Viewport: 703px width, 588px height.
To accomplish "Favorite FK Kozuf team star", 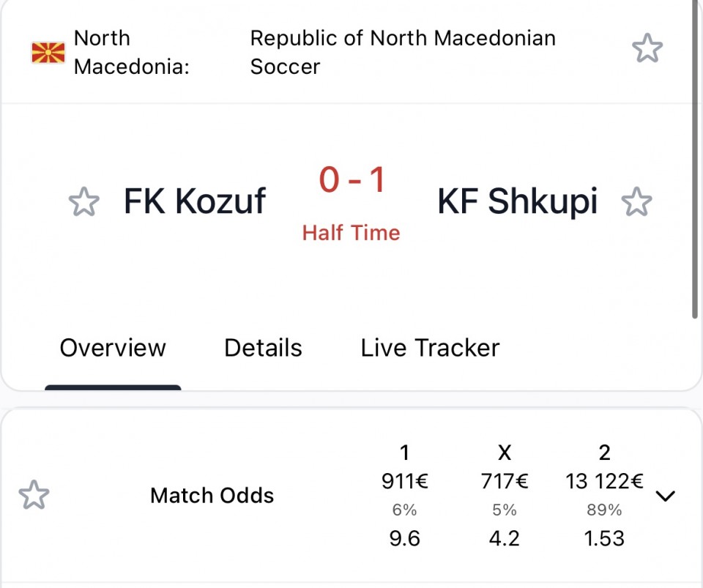I will pos(83,201).
